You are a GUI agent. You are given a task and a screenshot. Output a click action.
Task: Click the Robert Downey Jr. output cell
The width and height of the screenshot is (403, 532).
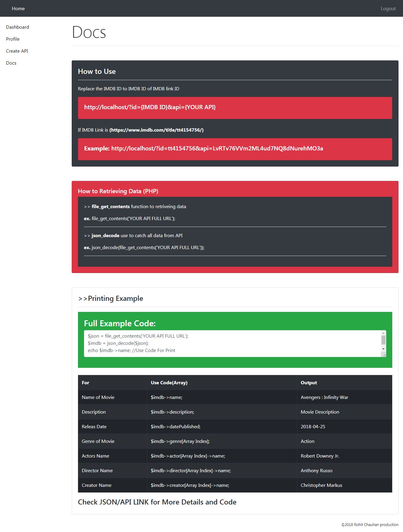pos(344,456)
